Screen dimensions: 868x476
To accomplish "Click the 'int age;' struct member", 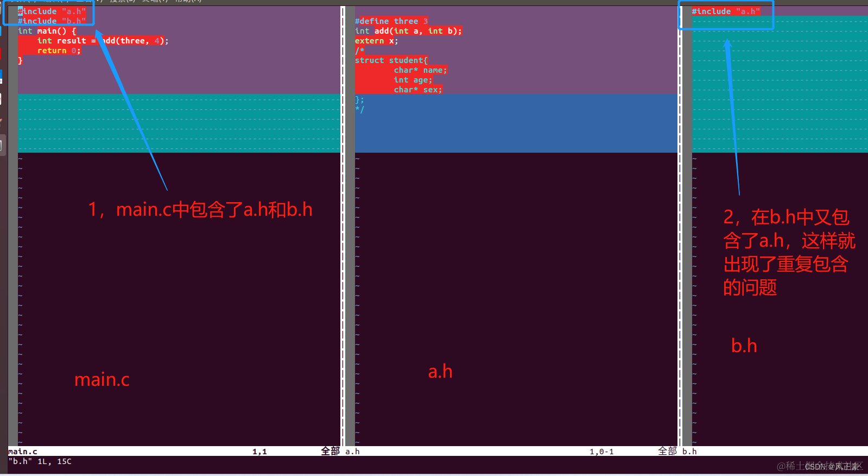I will coord(413,80).
